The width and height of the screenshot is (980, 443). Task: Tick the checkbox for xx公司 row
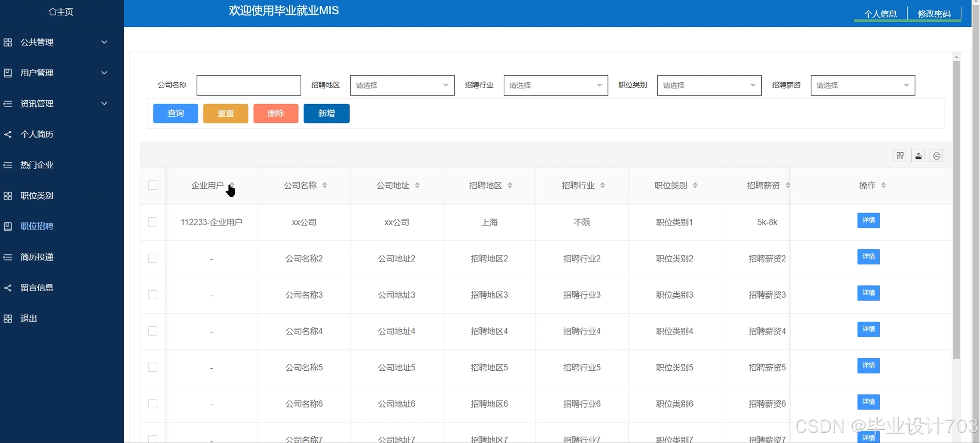[x=153, y=222]
